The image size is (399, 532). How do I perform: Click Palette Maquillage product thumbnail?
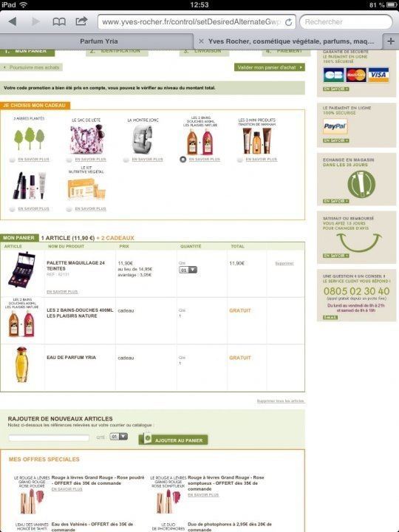tap(21, 270)
